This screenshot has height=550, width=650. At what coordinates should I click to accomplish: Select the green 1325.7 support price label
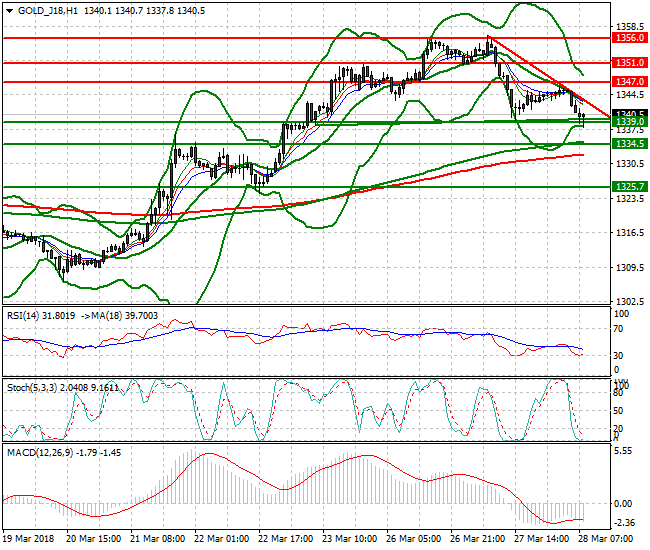630,187
